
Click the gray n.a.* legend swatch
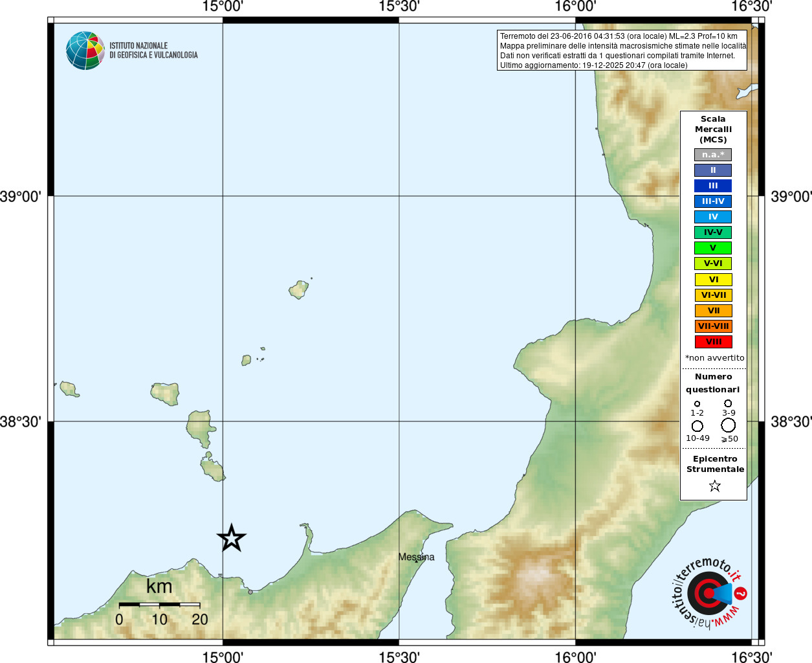pos(713,155)
